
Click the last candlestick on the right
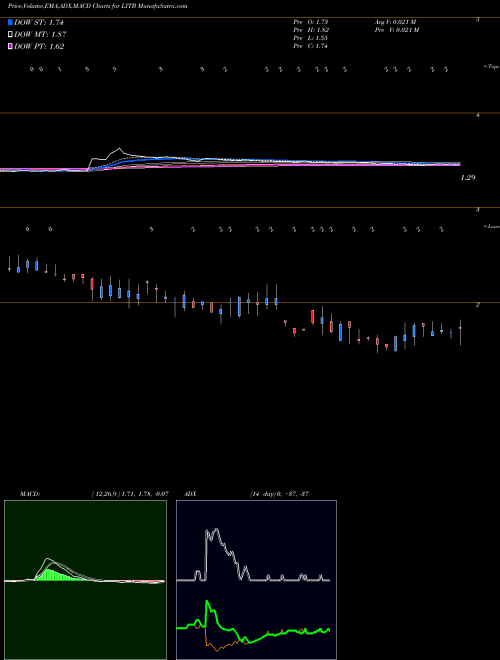[x=460, y=333]
